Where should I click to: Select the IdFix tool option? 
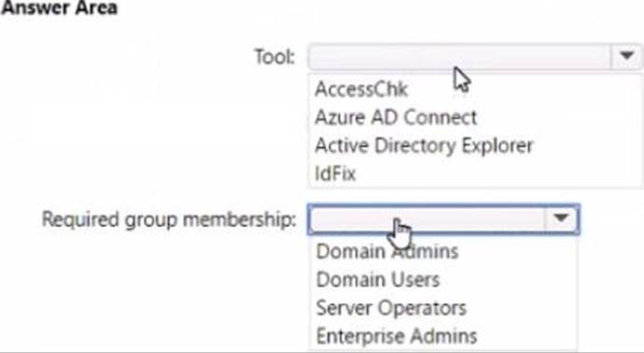coord(335,174)
